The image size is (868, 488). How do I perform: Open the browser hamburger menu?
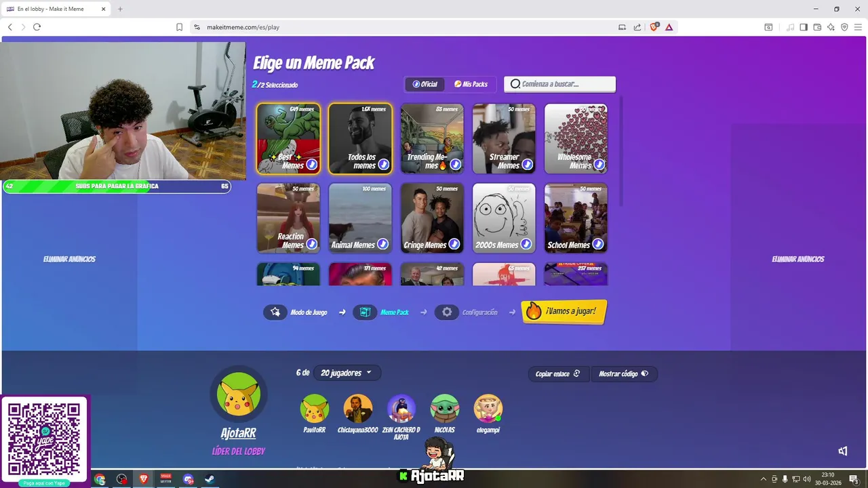858,27
